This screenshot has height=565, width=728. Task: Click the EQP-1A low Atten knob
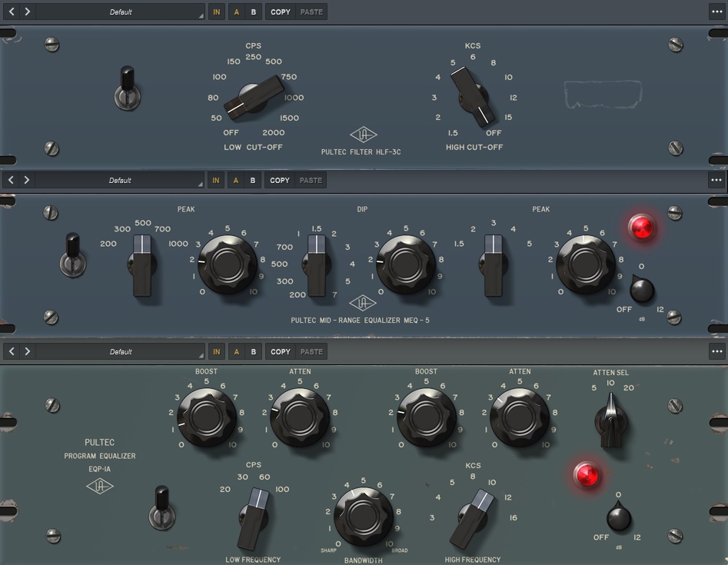click(x=300, y=417)
